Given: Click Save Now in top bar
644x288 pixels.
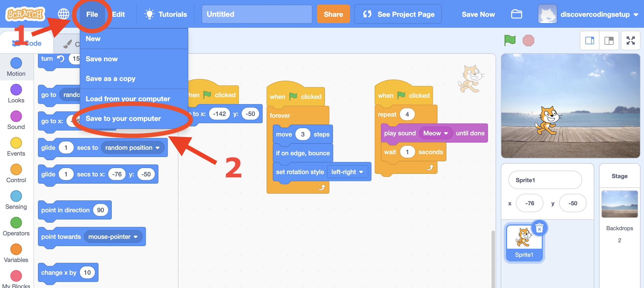Looking at the screenshot, I should click(x=478, y=14).
